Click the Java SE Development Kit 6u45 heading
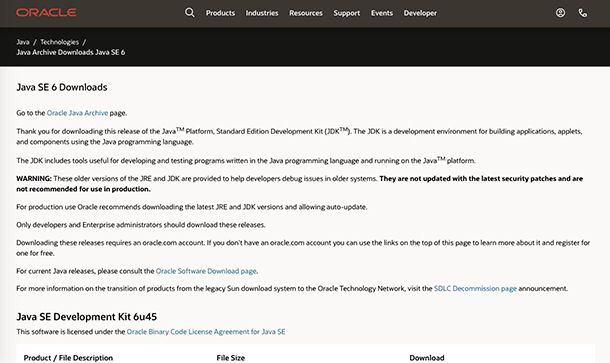 pos(86,317)
